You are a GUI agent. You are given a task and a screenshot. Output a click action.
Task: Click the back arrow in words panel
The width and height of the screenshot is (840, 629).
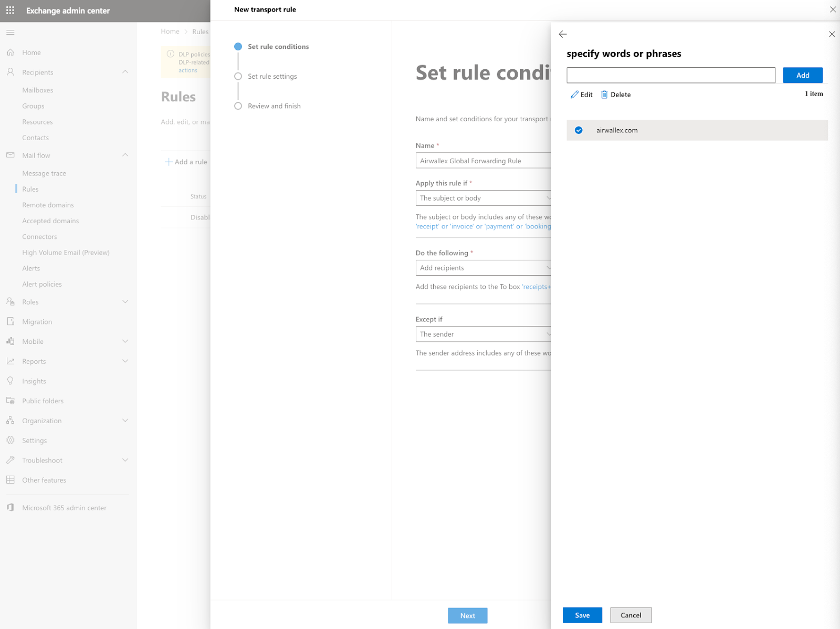563,34
